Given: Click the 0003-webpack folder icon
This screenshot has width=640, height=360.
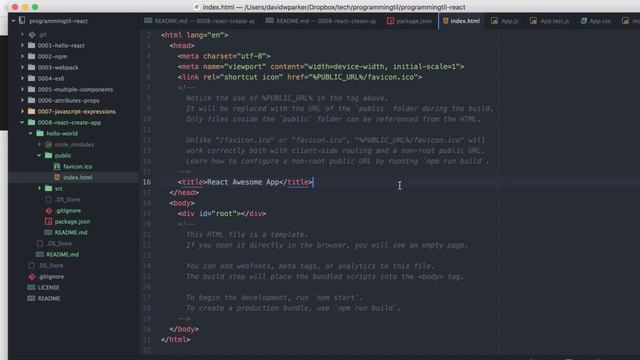Looking at the screenshot, I should coord(31,67).
